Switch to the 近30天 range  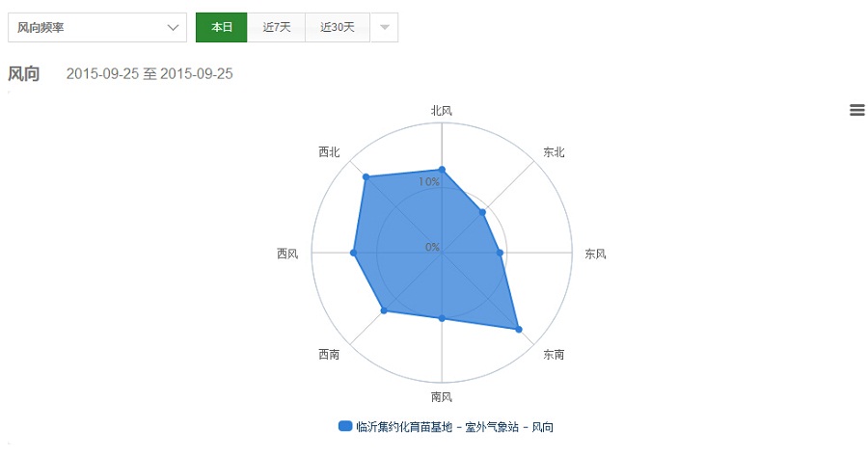[338, 27]
